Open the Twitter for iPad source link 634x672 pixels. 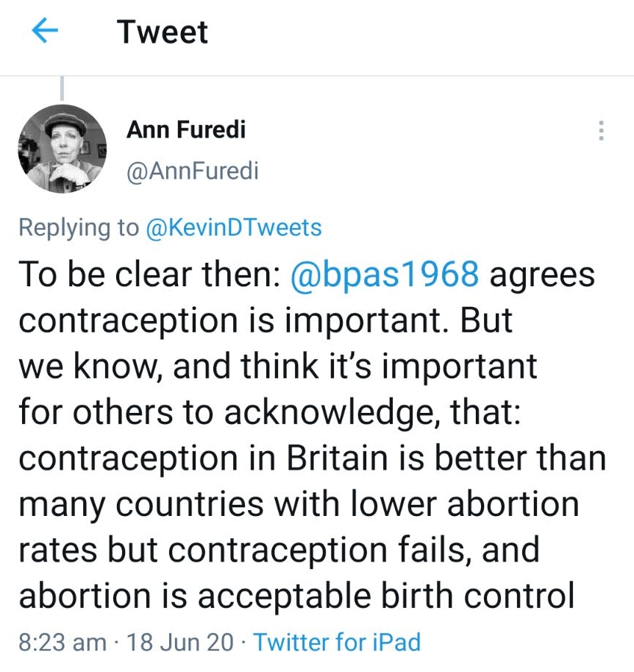[x=337, y=642]
